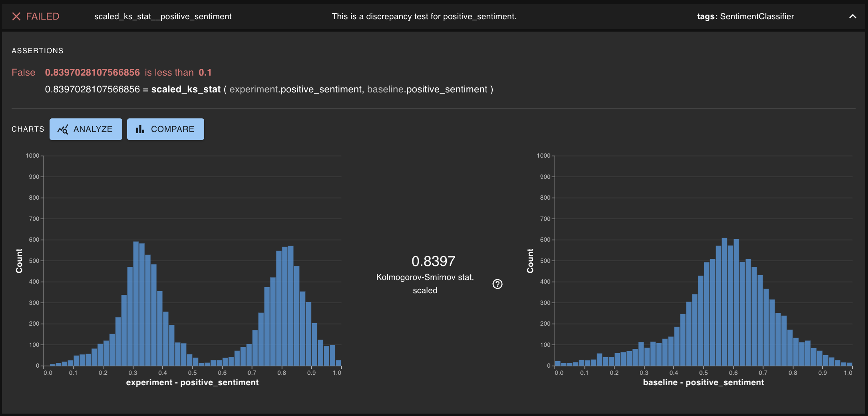Screen dimensions: 868x416
Task: Click the red 0.1 threshold value
Action: (205, 72)
